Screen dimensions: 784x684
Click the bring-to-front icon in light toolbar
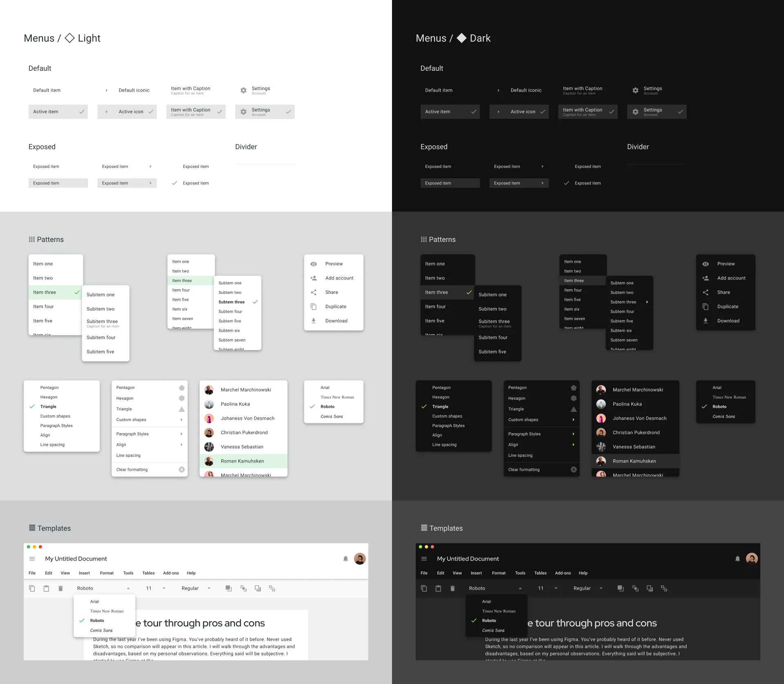click(229, 588)
